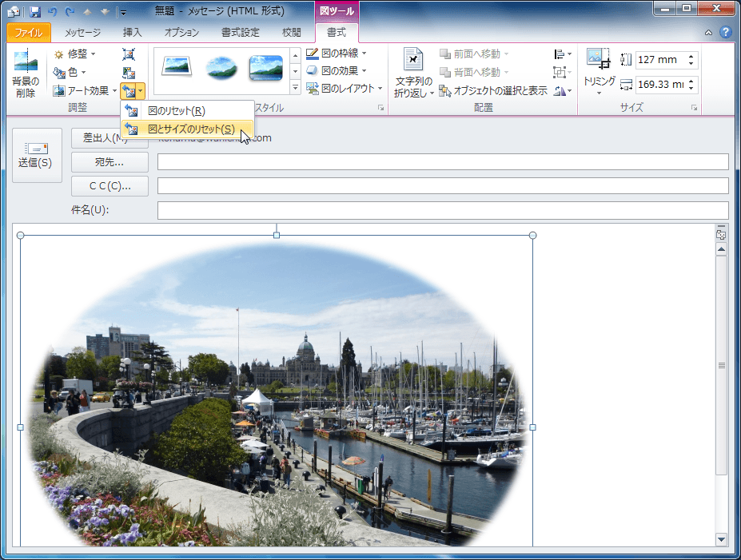Select 図のリセット(R) menu item
Image resolution: width=741 pixels, height=560 pixels.
click(x=187, y=111)
